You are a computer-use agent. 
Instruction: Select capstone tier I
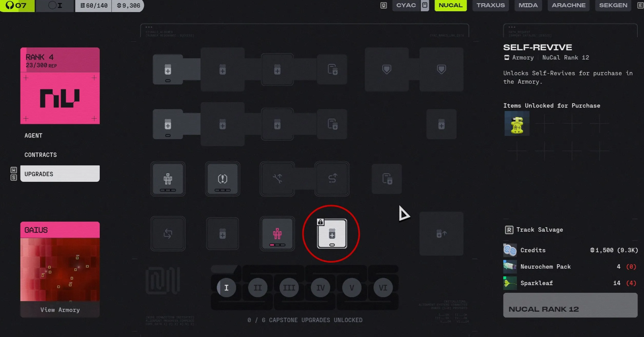226,288
